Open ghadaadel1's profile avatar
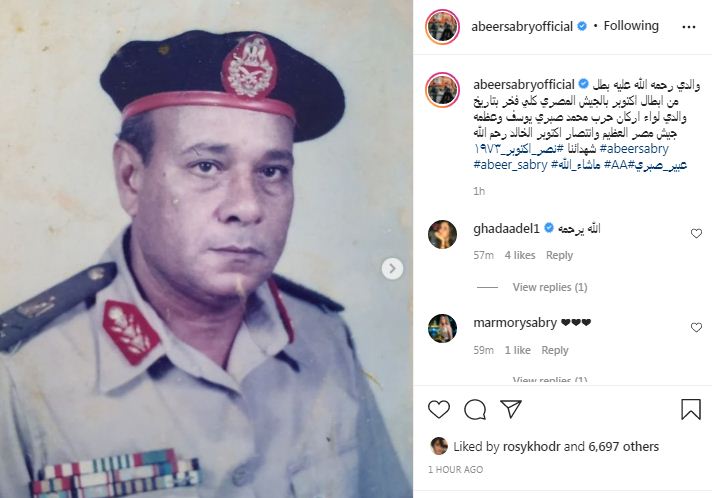The width and height of the screenshot is (712, 498). 443,234
